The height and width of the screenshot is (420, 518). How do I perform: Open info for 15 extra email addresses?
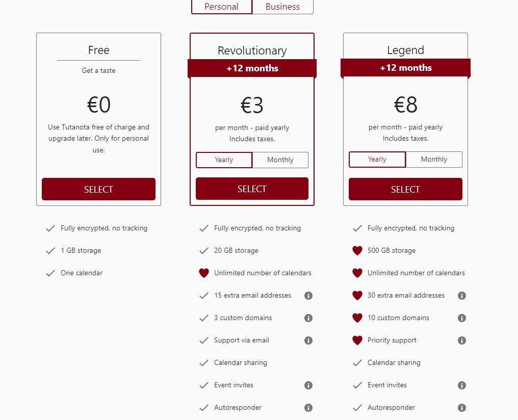coord(308,296)
